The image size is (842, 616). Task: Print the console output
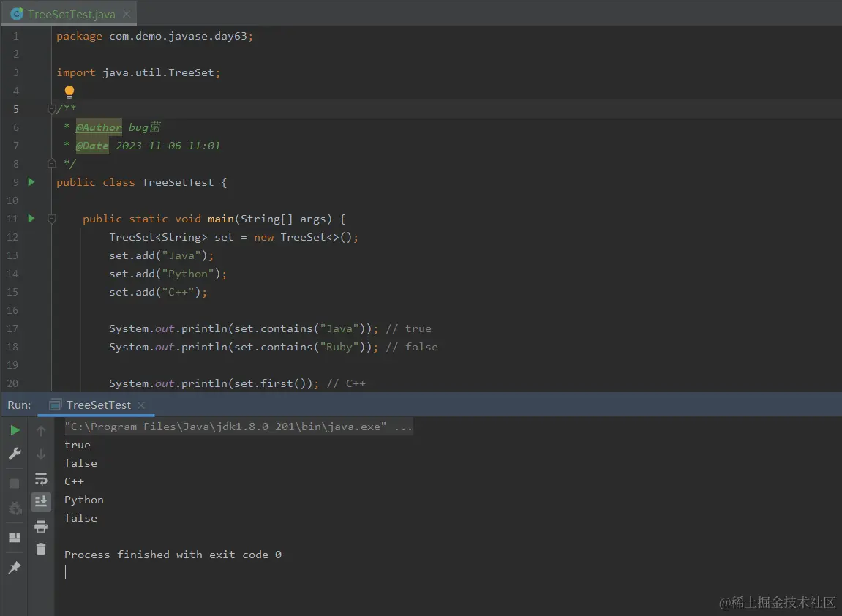point(41,526)
